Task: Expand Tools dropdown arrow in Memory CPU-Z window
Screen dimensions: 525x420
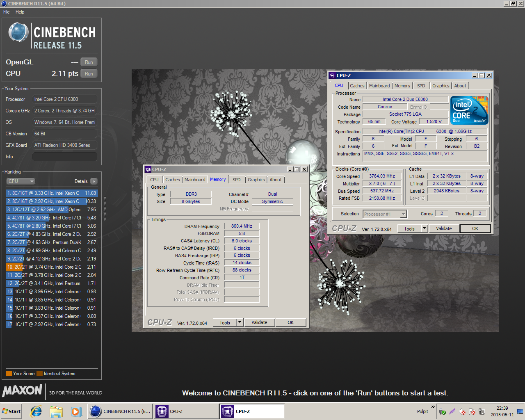Action: tap(240, 323)
